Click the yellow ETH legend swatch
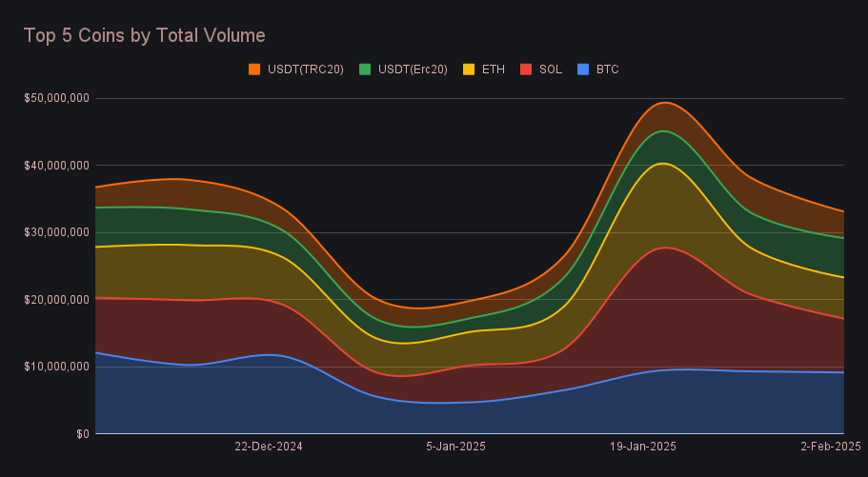The image size is (868, 477). (x=469, y=70)
